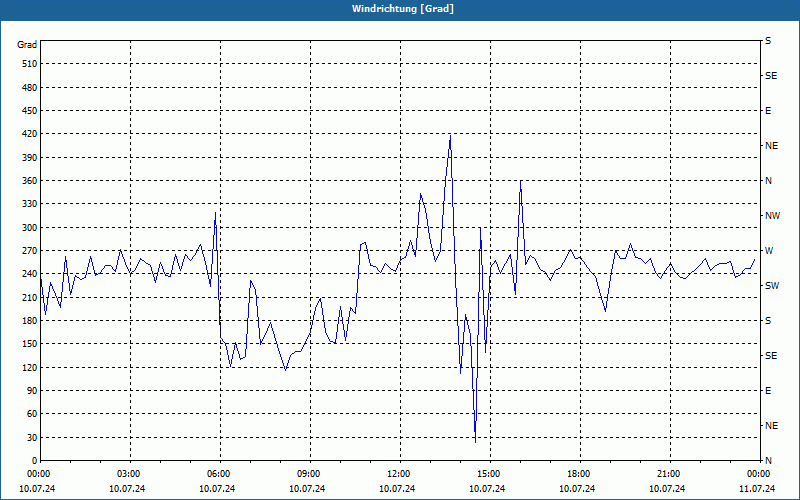Click the 15:00 time label
The image size is (800, 500).
click(488, 474)
